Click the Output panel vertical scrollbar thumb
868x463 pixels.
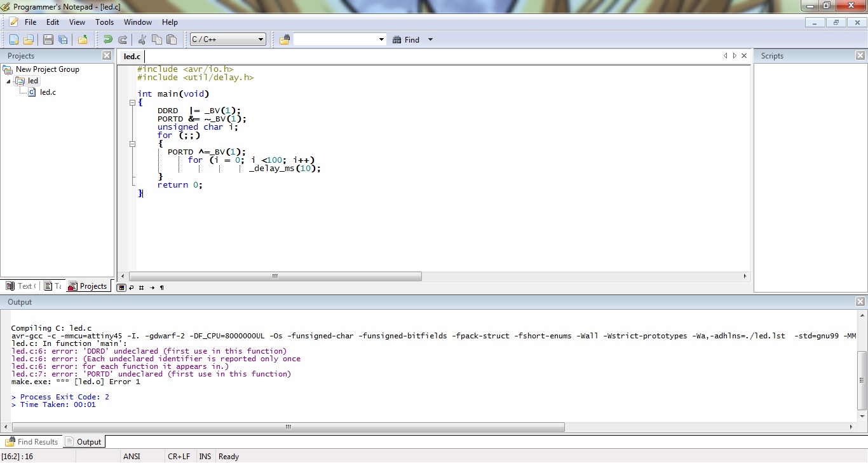pos(862,380)
